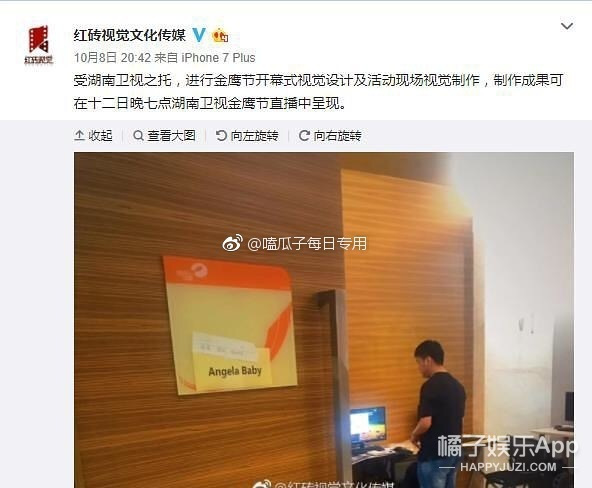Collapse the image with 收起
This screenshot has width=592, height=488.
93,135
